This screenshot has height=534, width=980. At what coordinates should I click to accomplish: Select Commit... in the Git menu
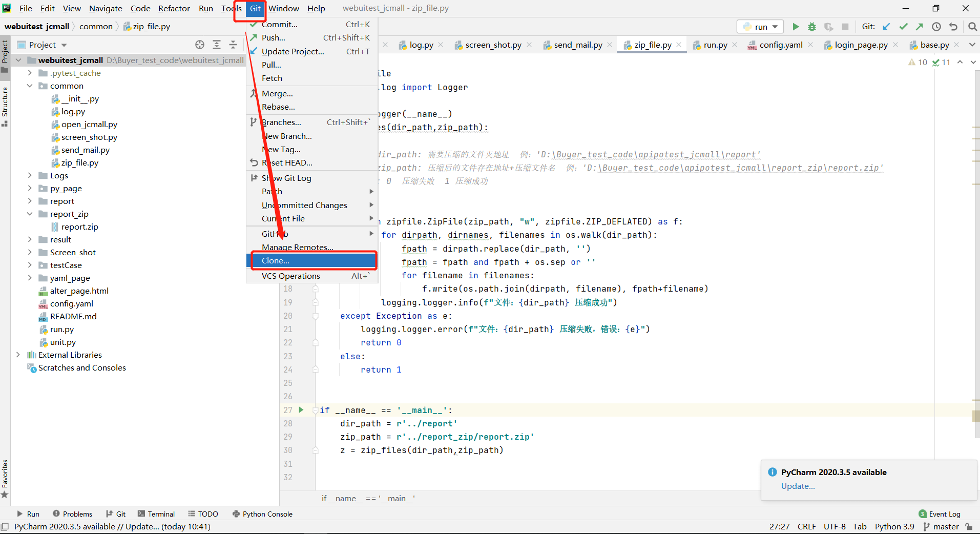pos(312,24)
